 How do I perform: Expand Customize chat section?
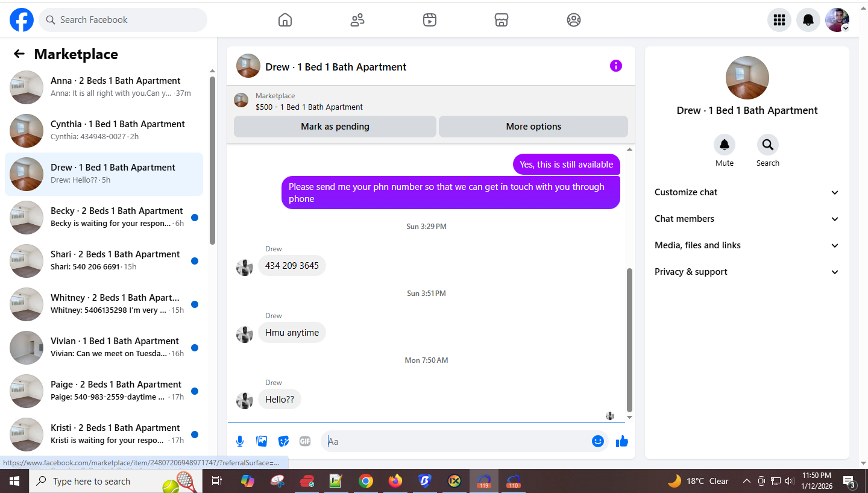[747, 192]
